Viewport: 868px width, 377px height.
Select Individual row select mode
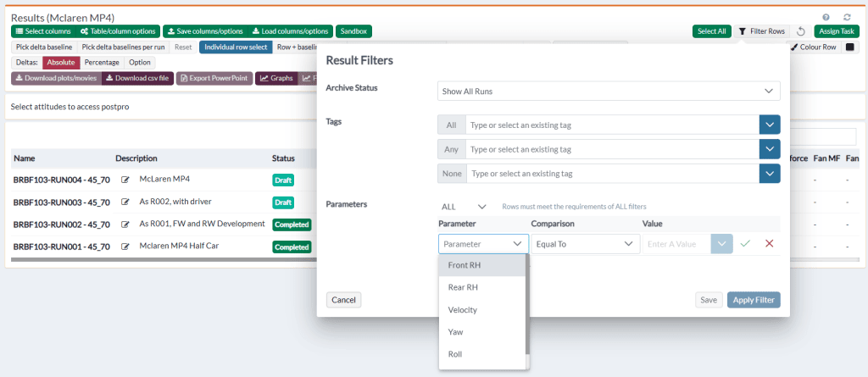(x=236, y=47)
